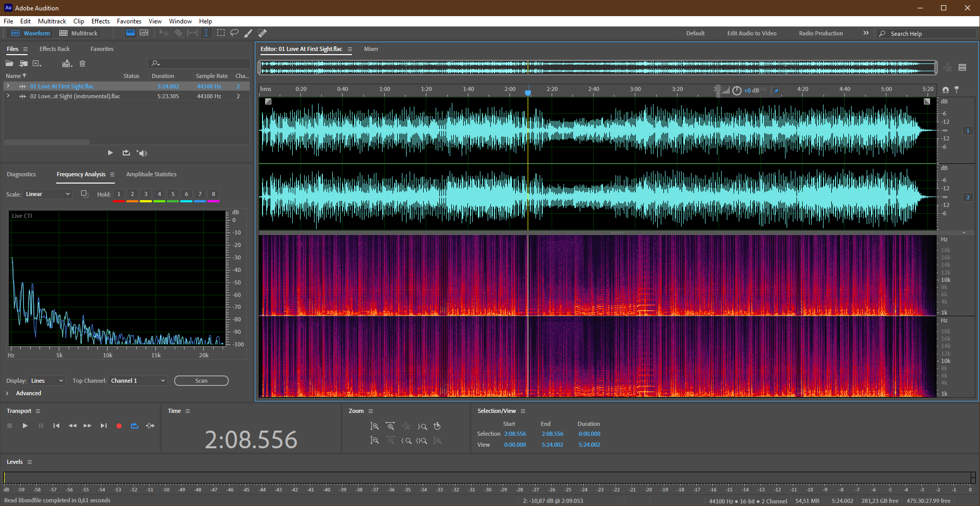Switch to the Amplitude Statistics tab
The width and height of the screenshot is (980, 506).
[151, 174]
